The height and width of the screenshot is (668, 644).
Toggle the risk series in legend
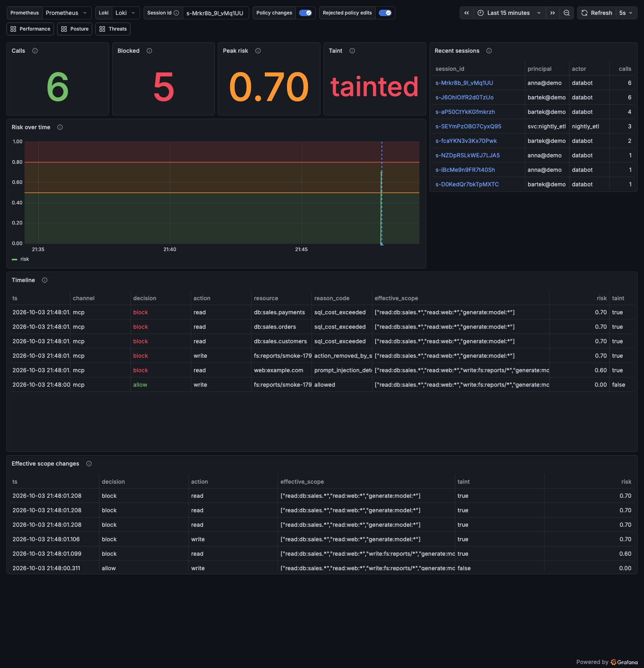(x=25, y=259)
